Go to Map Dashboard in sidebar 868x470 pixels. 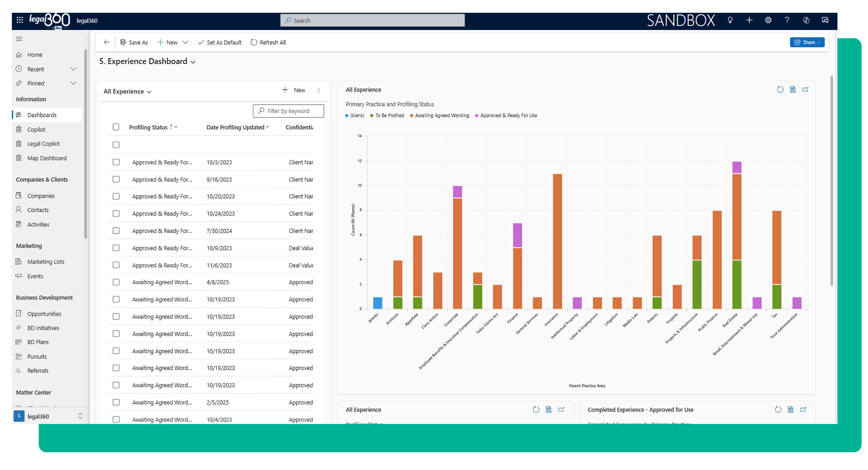(46, 158)
